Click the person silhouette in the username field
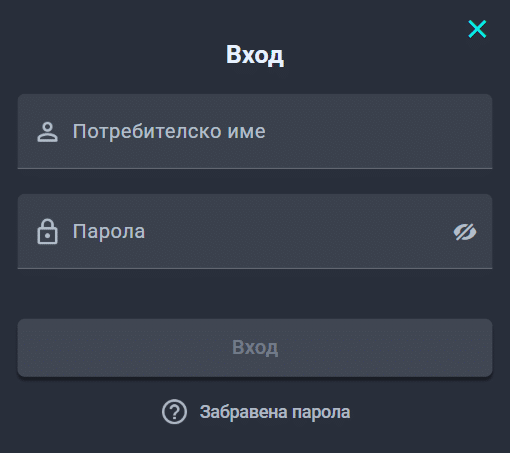Viewport: 510px width, 453px height. tap(47, 132)
